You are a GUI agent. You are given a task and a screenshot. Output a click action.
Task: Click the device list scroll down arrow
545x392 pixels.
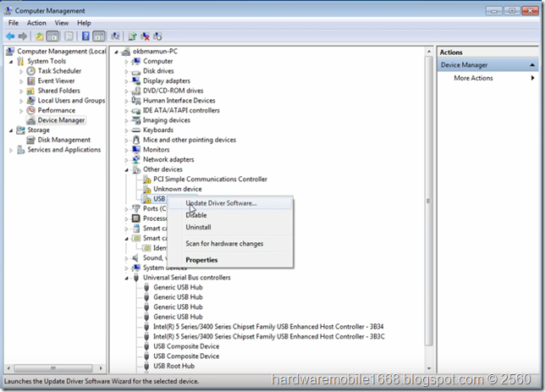(429, 368)
